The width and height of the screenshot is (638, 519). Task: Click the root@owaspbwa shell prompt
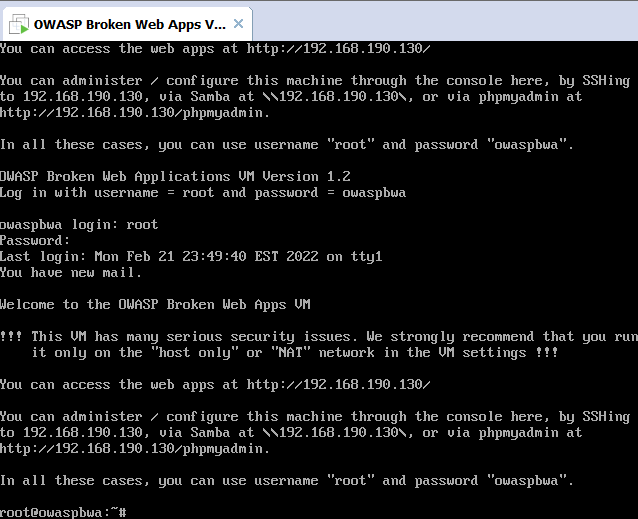click(x=63, y=512)
